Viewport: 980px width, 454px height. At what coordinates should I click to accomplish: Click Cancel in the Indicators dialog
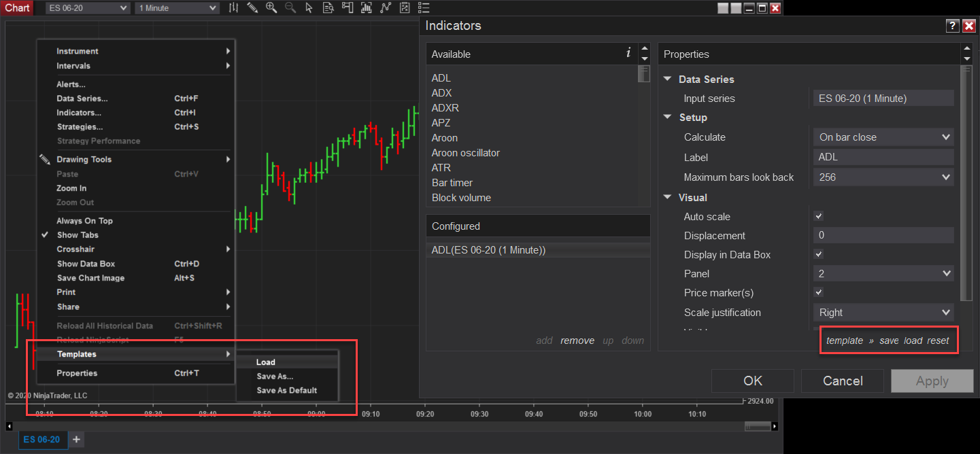click(x=843, y=381)
